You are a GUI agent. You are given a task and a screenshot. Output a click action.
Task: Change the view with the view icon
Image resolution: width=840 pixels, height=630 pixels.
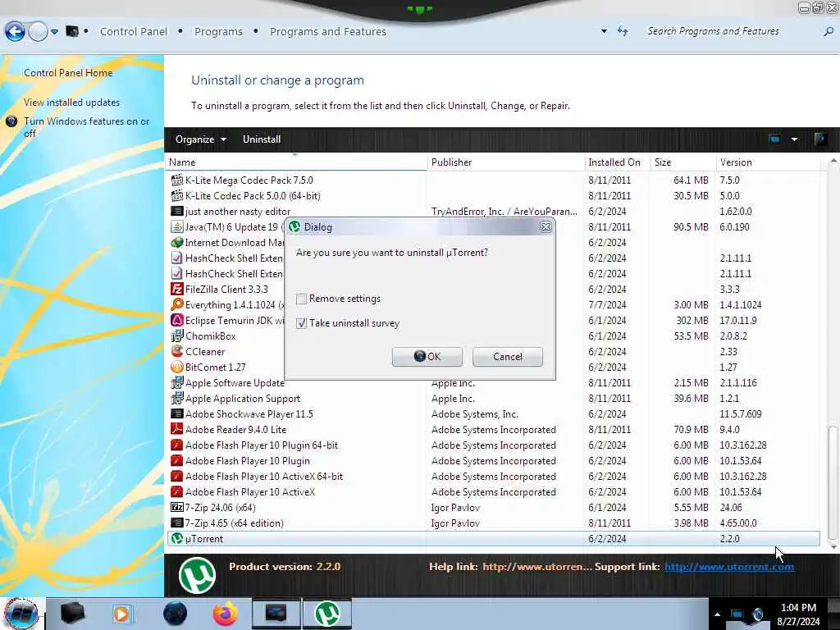pos(774,139)
